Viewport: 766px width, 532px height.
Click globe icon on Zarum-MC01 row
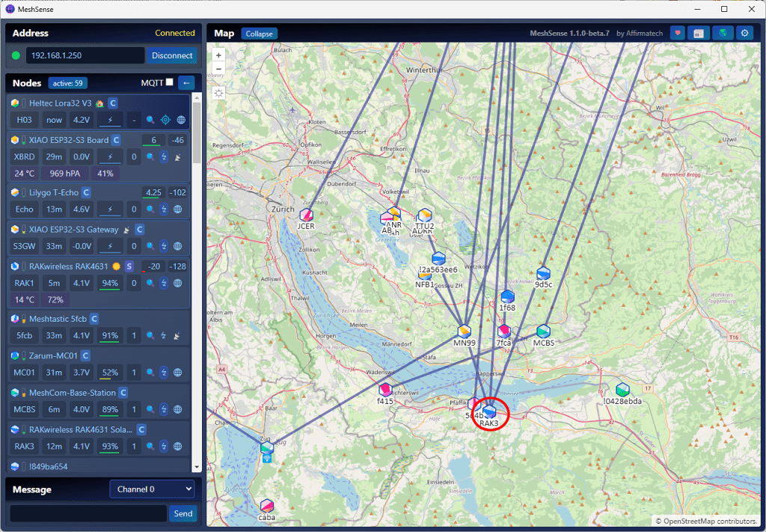tap(178, 373)
